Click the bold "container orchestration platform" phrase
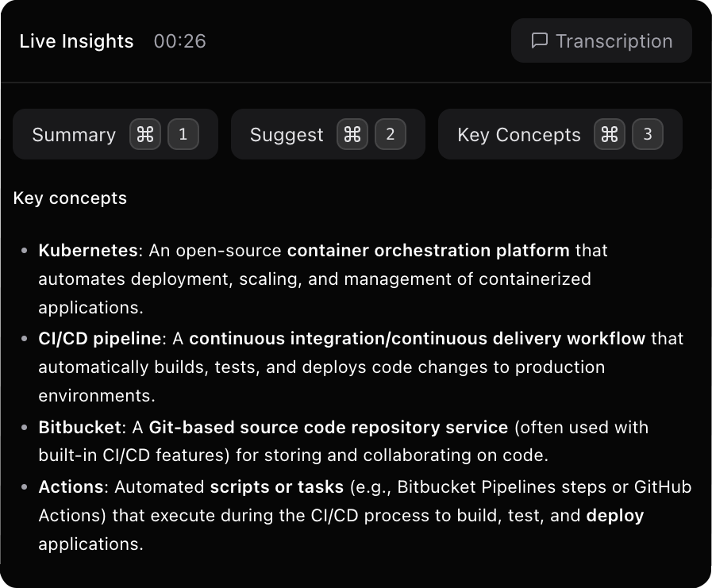Screen dimensions: 712x588 [x=429, y=251]
